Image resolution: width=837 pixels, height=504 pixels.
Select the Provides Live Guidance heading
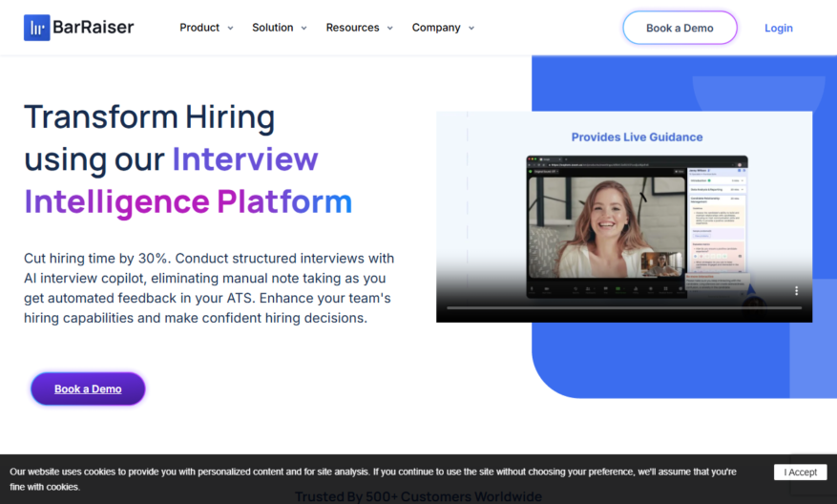pyautogui.click(x=637, y=137)
